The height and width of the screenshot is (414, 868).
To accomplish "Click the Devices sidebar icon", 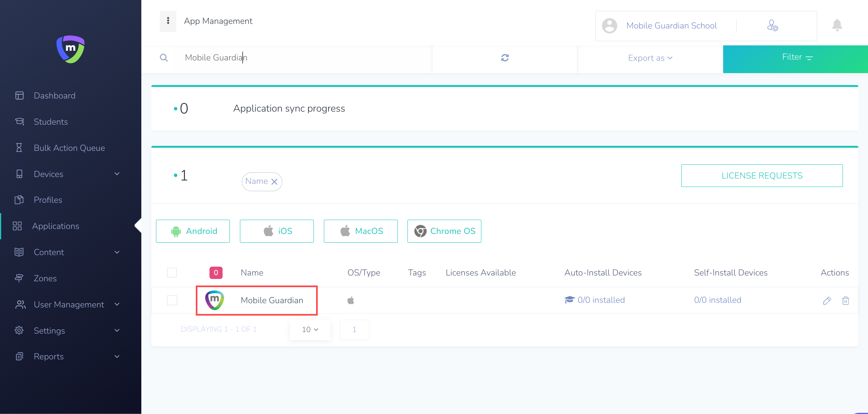I will coord(19,174).
